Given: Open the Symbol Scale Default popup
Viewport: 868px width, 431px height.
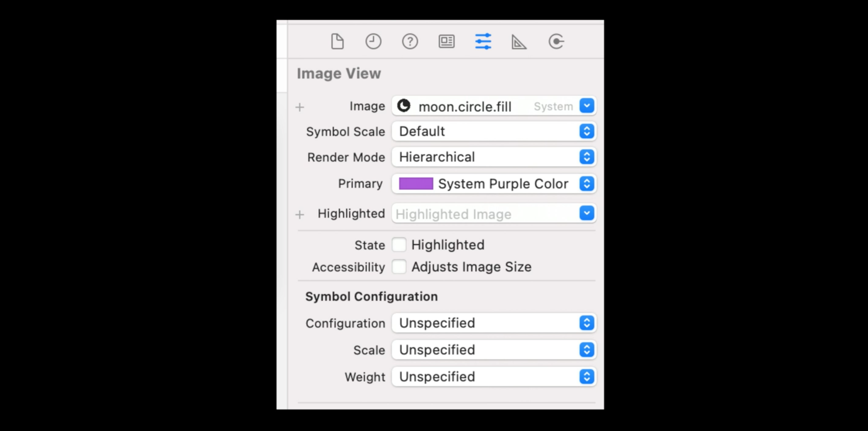Looking at the screenshot, I should pyautogui.click(x=494, y=131).
